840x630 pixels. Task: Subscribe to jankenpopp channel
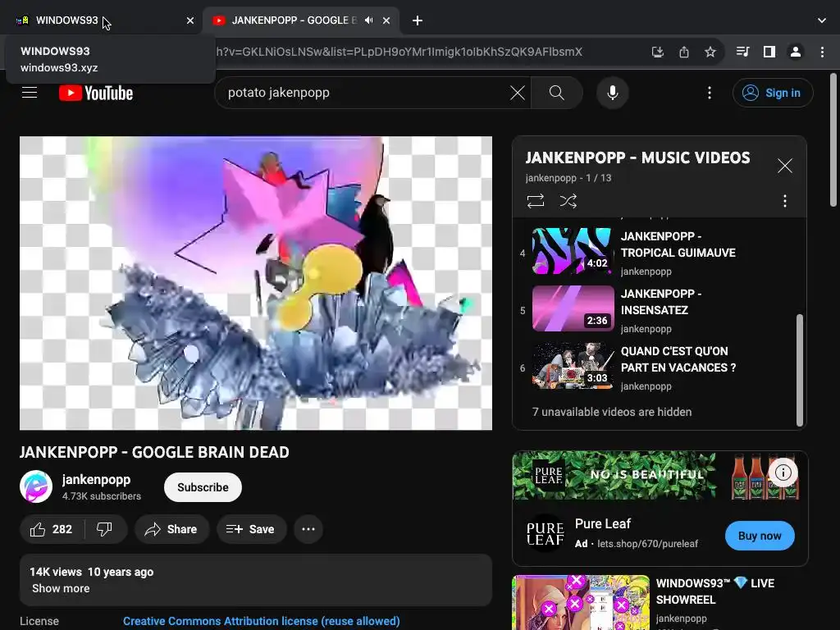pos(203,487)
